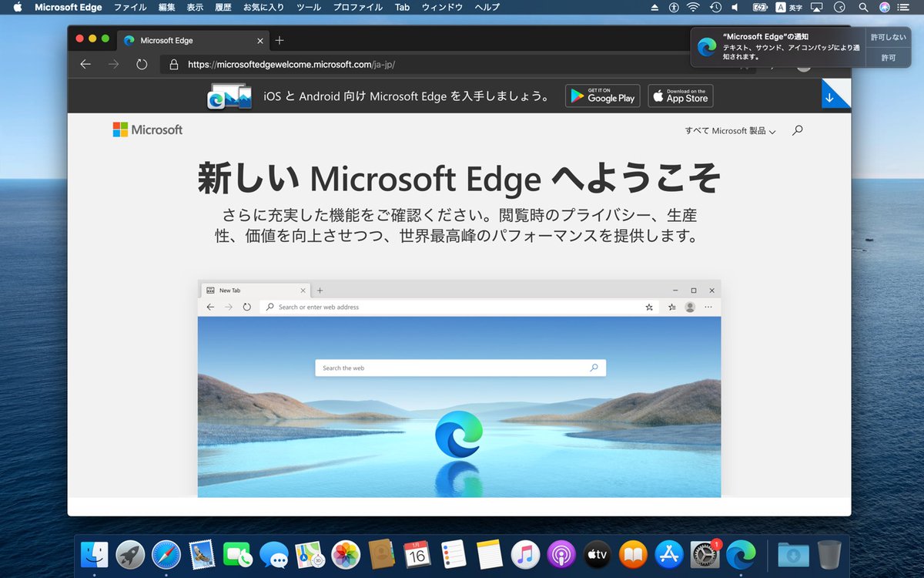Open the Trash in the Dock
The image size is (924, 578).
coord(829,553)
